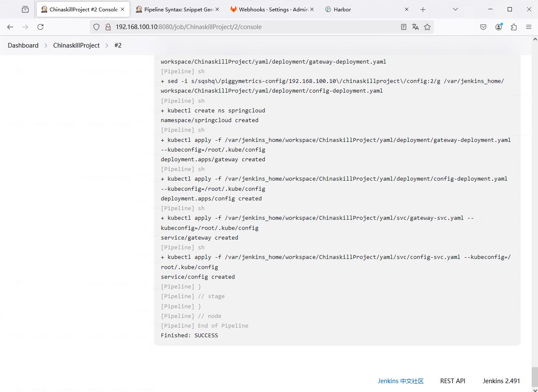The height and width of the screenshot is (392, 538).
Task: Click the translate page icon
Action: point(415,27)
